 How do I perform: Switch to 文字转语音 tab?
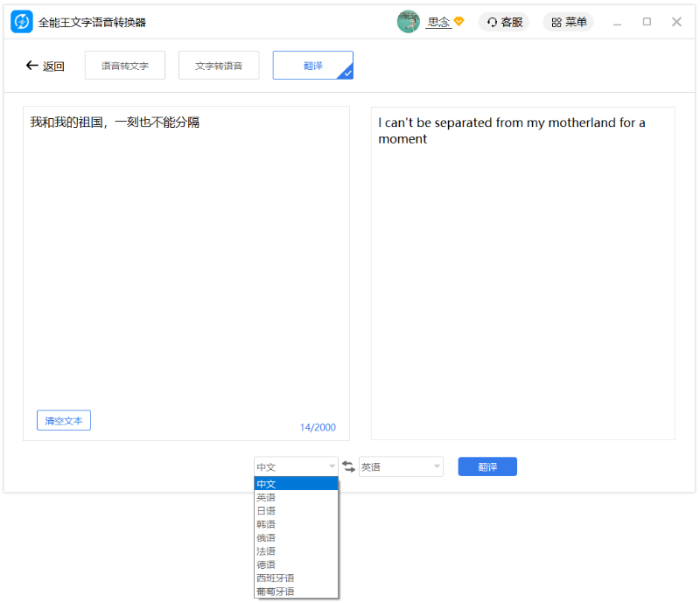tap(219, 66)
